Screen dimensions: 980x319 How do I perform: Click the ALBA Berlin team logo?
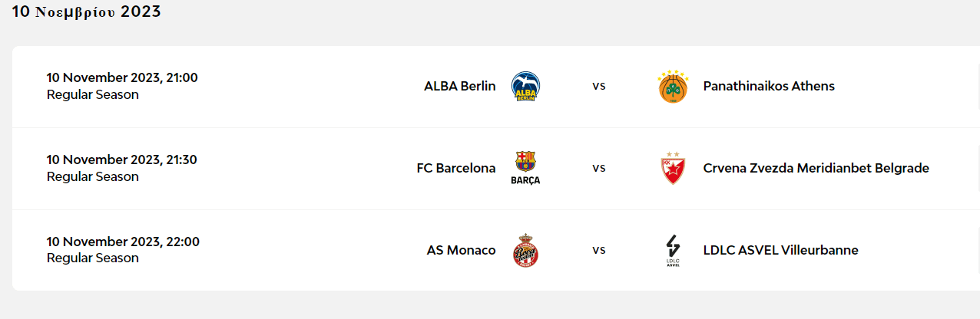525,87
